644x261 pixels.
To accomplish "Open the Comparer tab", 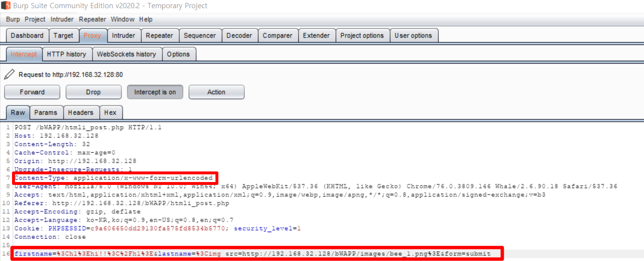I will [x=278, y=36].
